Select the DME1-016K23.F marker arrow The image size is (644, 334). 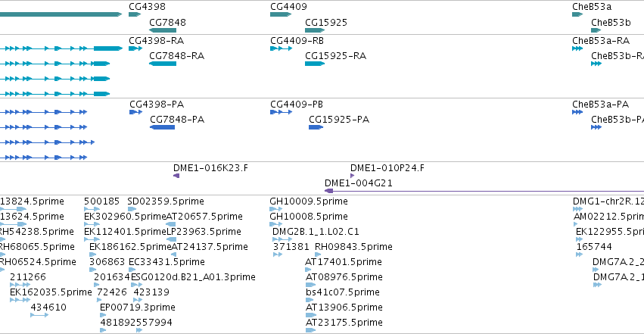[176, 176]
